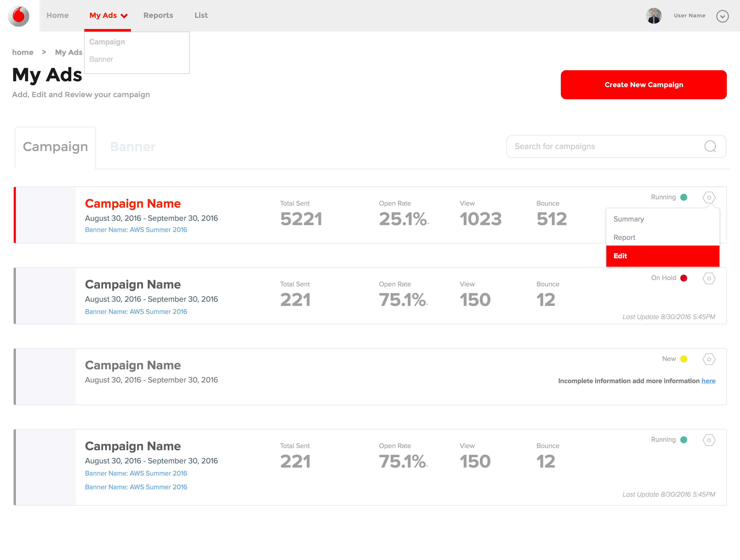This screenshot has width=740, height=560.
Task: Click the thumbnail of the 5221 campaign
Action: [46, 215]
